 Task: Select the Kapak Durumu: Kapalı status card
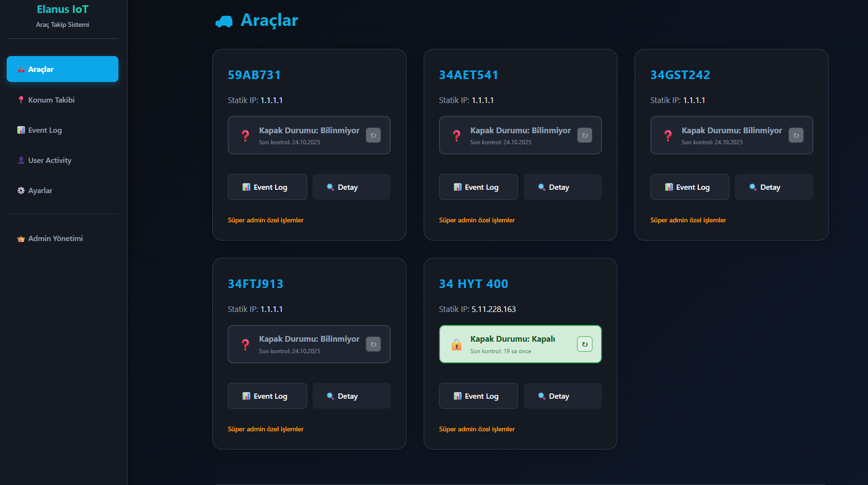click(x=513, y=344)
